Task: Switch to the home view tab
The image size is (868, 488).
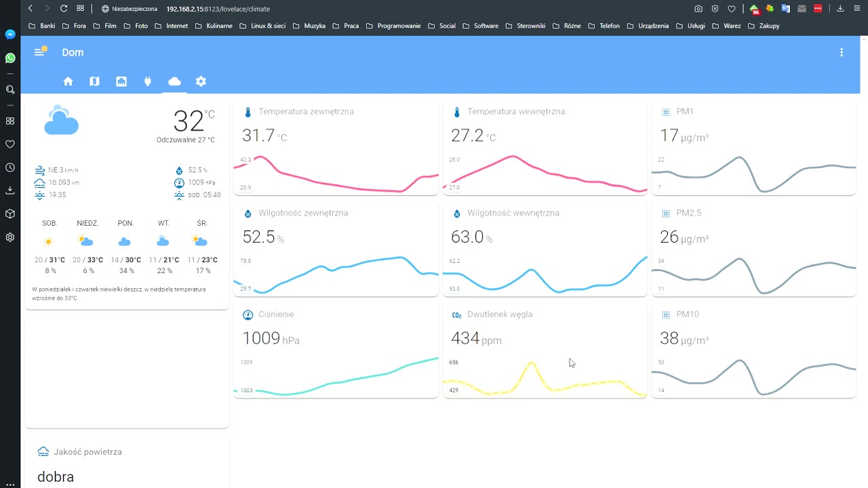Action: (68, 81)
